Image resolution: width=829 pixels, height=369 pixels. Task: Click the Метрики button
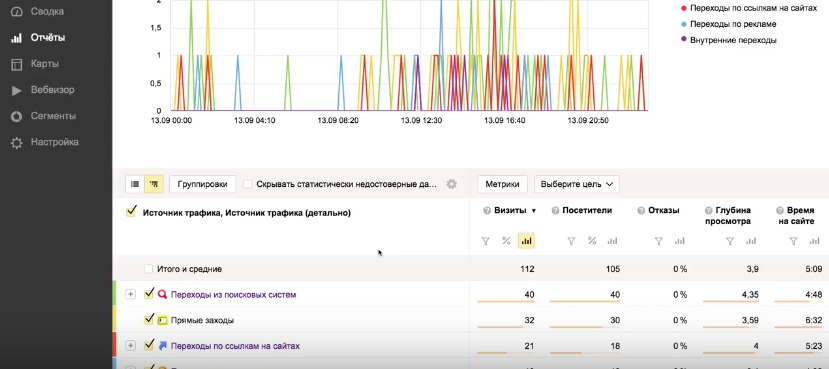[503, 184]
